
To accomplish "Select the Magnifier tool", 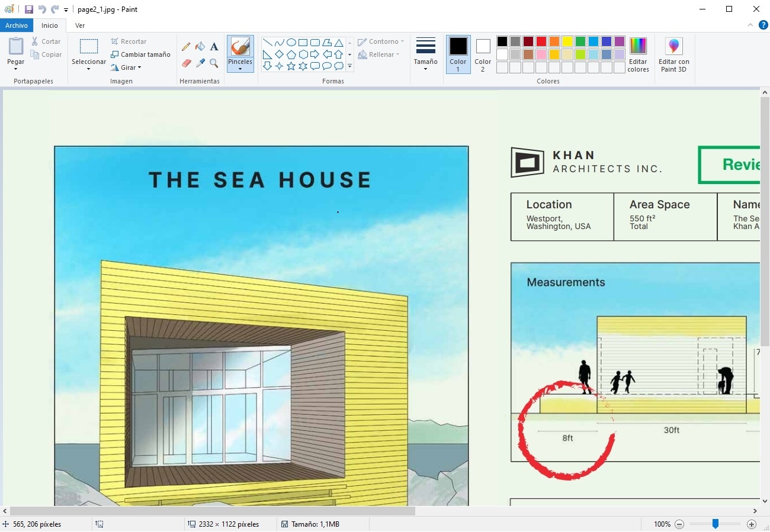I will pyautogui.click(x=214, y=63).
